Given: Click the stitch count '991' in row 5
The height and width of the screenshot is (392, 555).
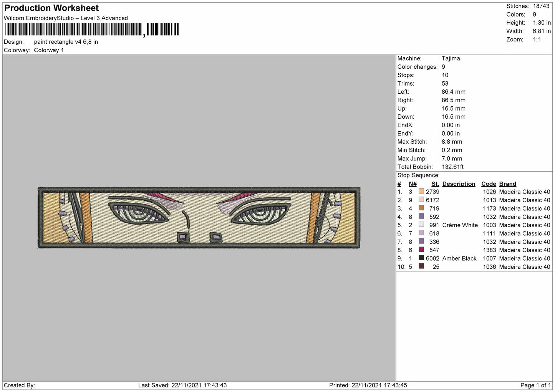Looking at the screenshot, I should [x=434, y=225].
